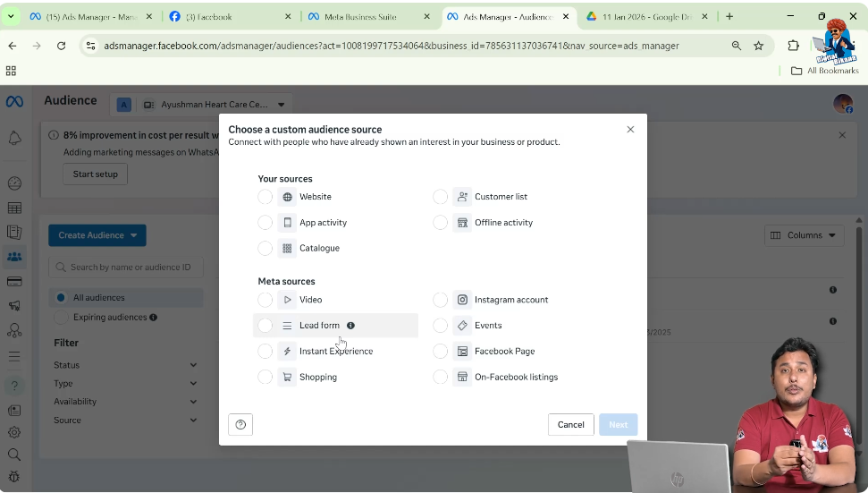Click the Cancel button
The width and height of the screenshot is (868, 493).
(570, 425)
